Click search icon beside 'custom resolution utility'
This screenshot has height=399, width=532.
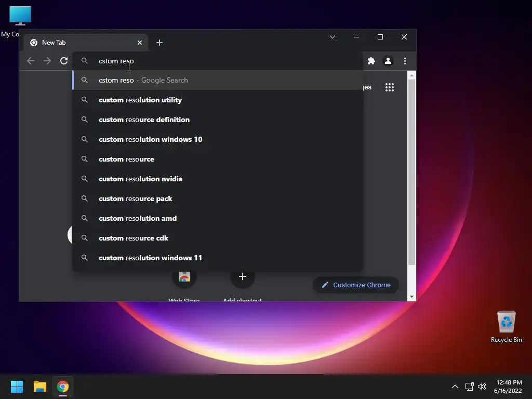tap(85, 100)
